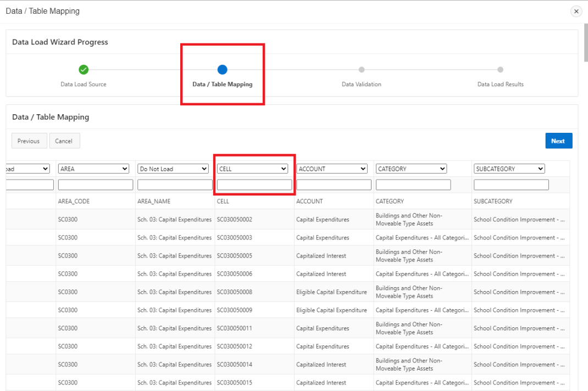This screenshot has width=588, height=391.
Task: Open the CATEGORY column mapping dropdown
Action: (411, 169)
